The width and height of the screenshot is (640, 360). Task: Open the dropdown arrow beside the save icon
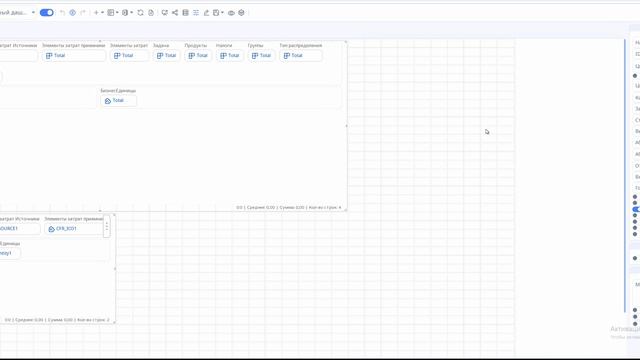pyautogui.click(x=222, y=13)
